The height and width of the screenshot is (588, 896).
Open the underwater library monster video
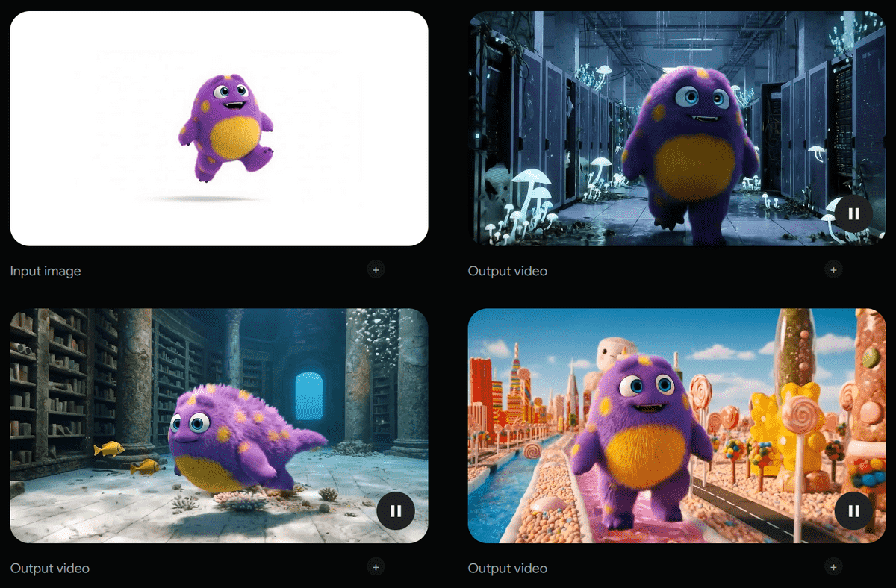pyautogui.click(x=219, y=425)
